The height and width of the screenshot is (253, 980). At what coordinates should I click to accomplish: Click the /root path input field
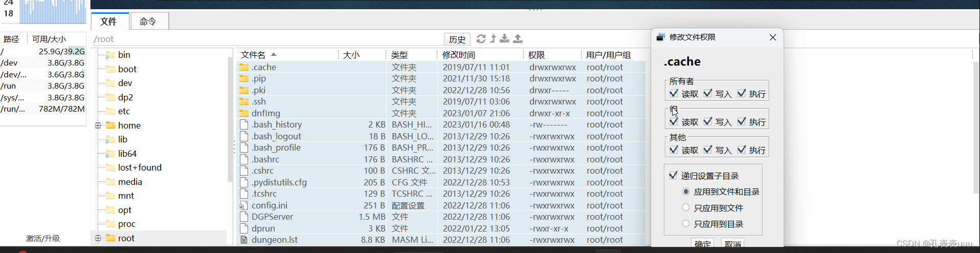point(266,39)
